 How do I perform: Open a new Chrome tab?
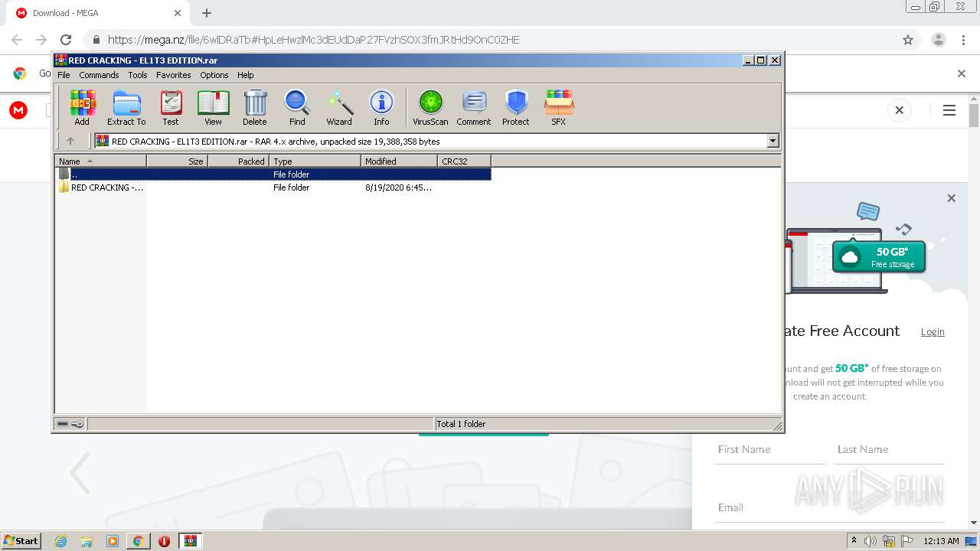(x=206, y=13)
